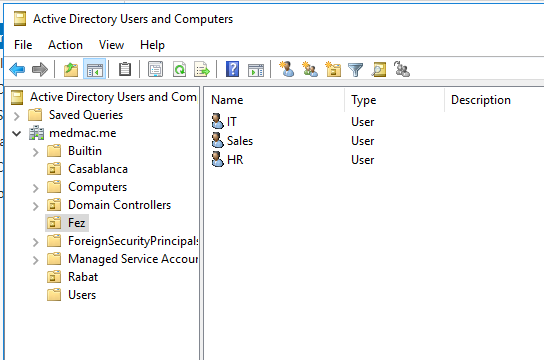Click the User type cell for Sales
This screenshot has width=544, height=360.
[362, 141]
